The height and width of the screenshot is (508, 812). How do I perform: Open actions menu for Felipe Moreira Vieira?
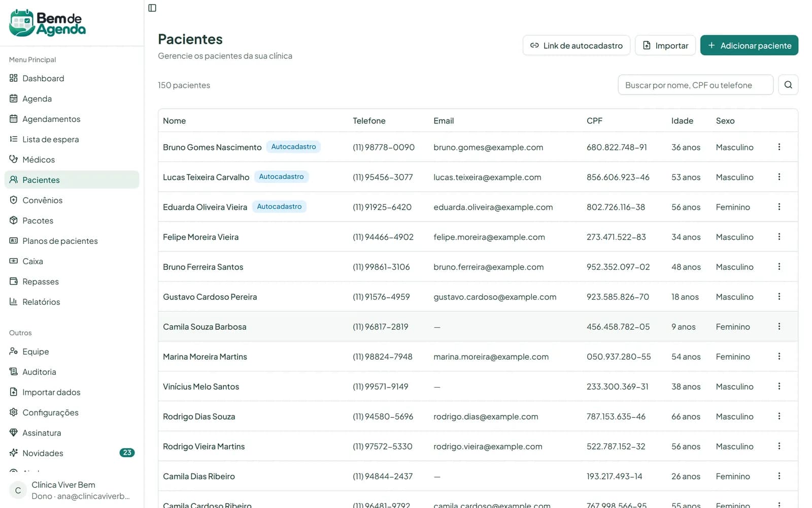tap(779, 237)
